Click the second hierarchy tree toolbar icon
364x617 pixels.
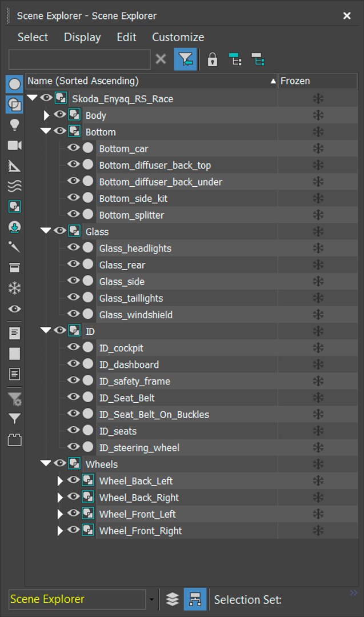(x=258, y=60)
